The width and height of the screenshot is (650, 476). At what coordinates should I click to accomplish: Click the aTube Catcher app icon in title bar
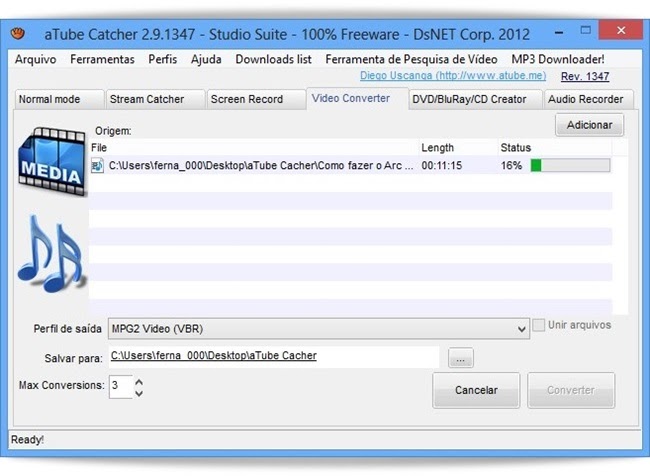point(17,33)
